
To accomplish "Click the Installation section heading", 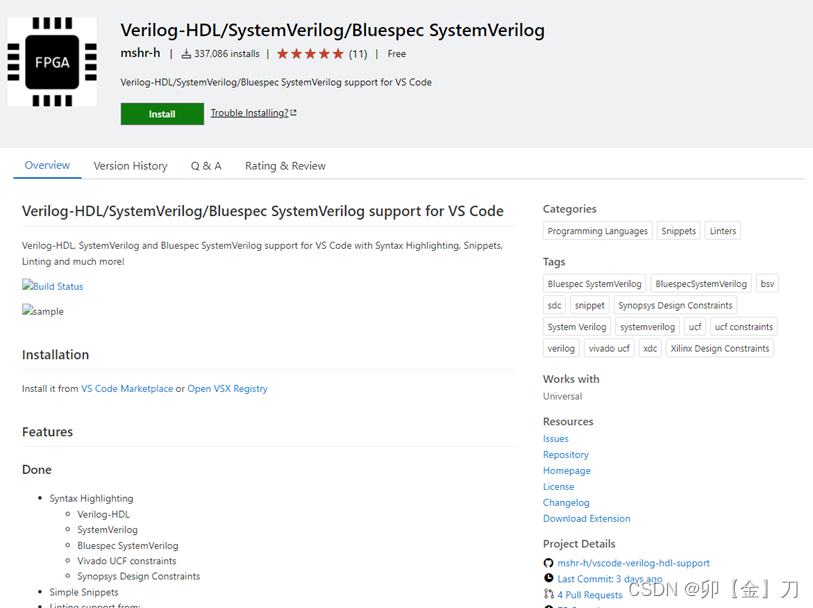I will [x=55, y=355].
